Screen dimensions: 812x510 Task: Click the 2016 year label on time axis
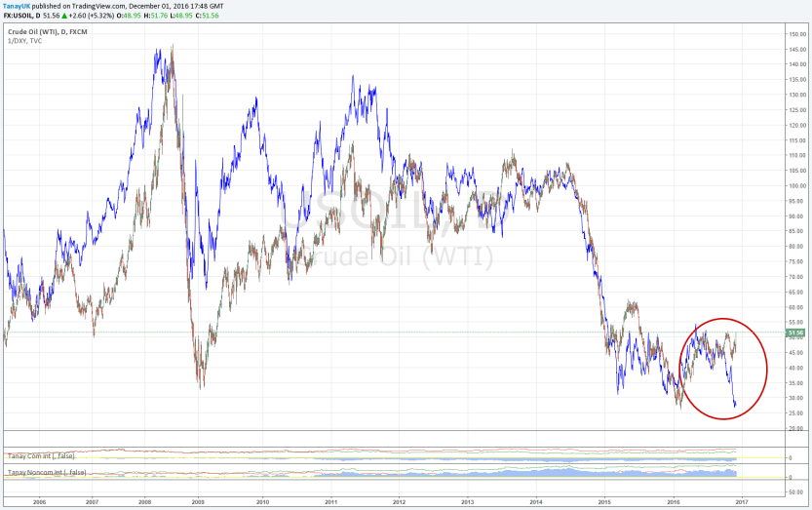tap(674, 501)
